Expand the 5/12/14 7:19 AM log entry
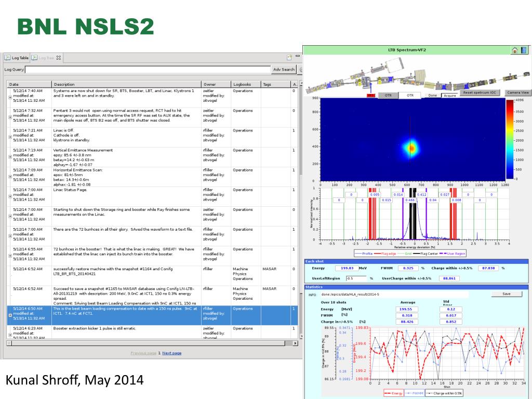Screen dimensions: 532x399 (10, 157)
